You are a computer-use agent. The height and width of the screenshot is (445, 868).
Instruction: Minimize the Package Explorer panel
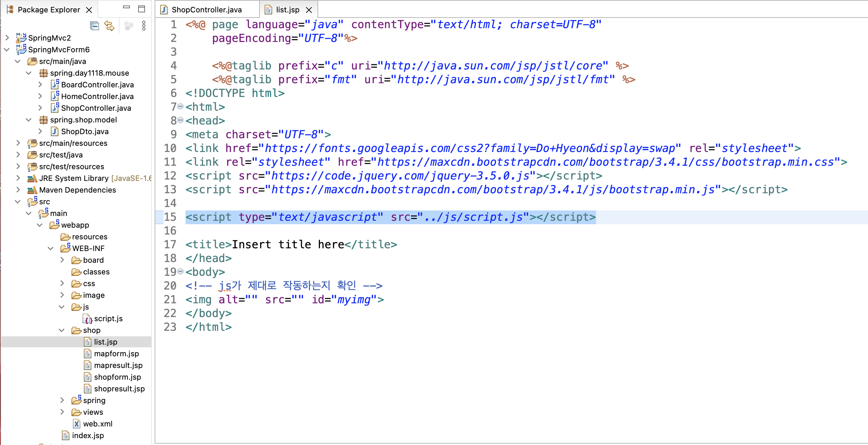click(126, 8)
